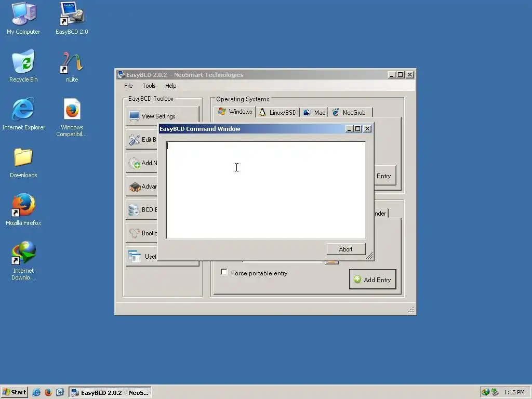Click the Edit Boot Menu toolbox button
532x399 pixels.
[x=142, y=139]
